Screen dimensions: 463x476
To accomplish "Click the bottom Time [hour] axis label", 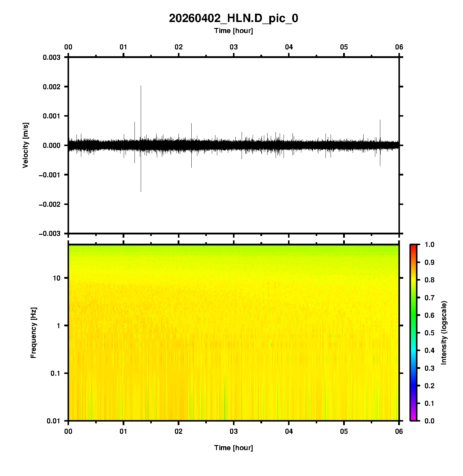I will (233, 448).
